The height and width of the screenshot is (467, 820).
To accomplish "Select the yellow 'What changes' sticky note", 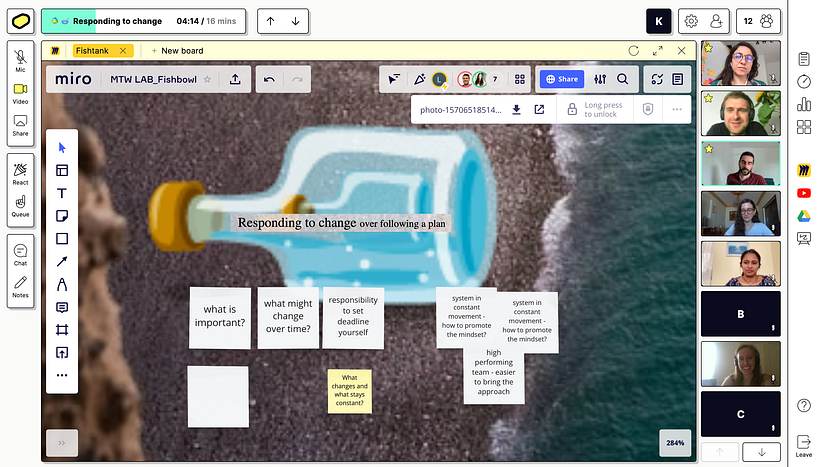I will tap(349, 391).
